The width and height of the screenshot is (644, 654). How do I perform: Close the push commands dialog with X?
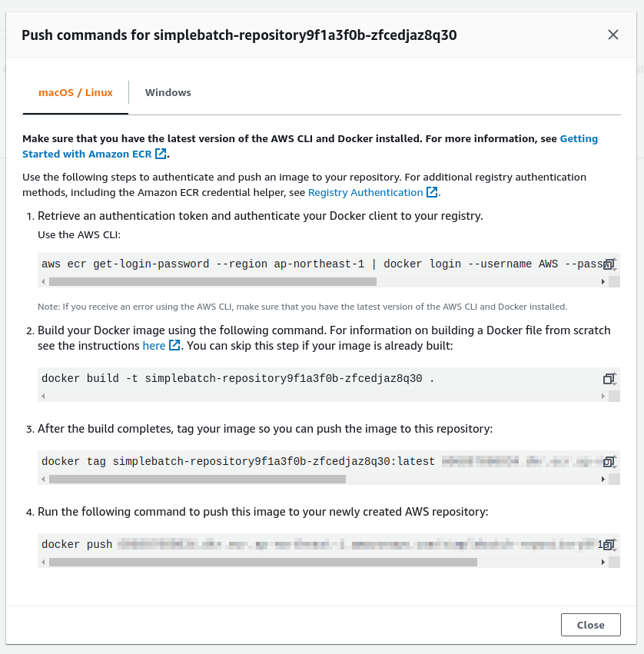[612, 35]
